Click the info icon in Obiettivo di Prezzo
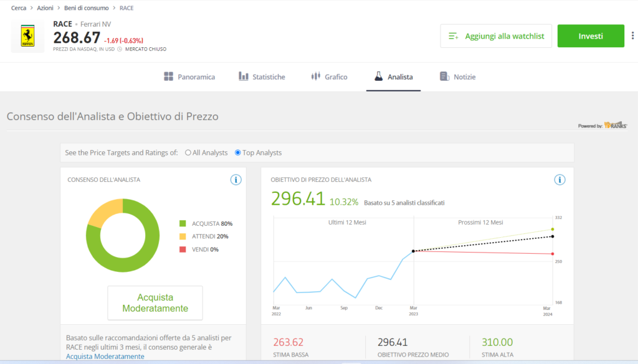The width and height of the screenshot is (638, 364). 559,180
